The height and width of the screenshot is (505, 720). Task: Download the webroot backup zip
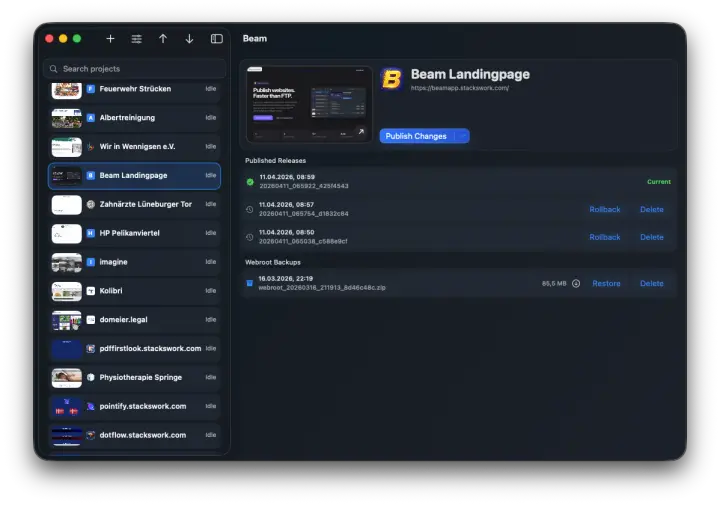point(576,284)
